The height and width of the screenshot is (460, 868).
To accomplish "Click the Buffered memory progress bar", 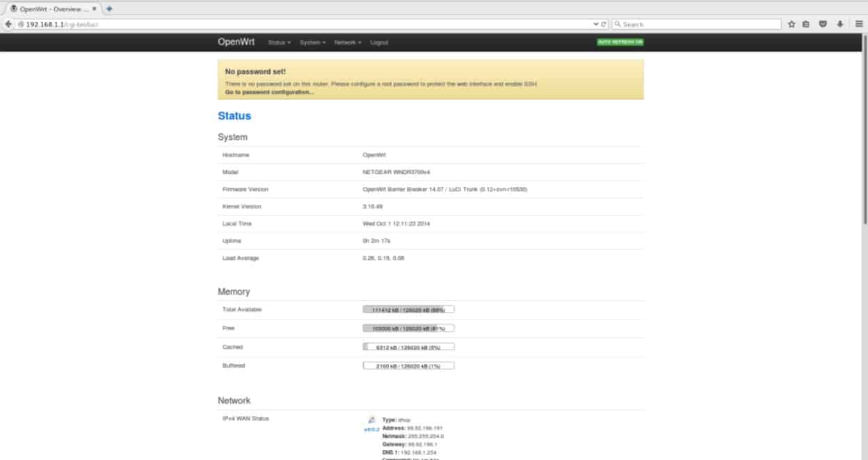I will click(x=408, y=365).
